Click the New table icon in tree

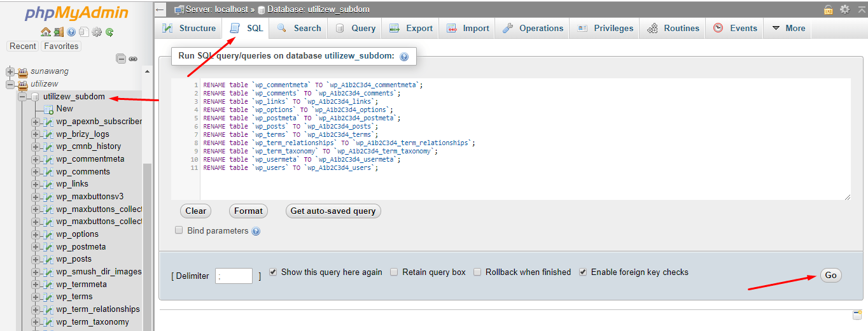48,109
